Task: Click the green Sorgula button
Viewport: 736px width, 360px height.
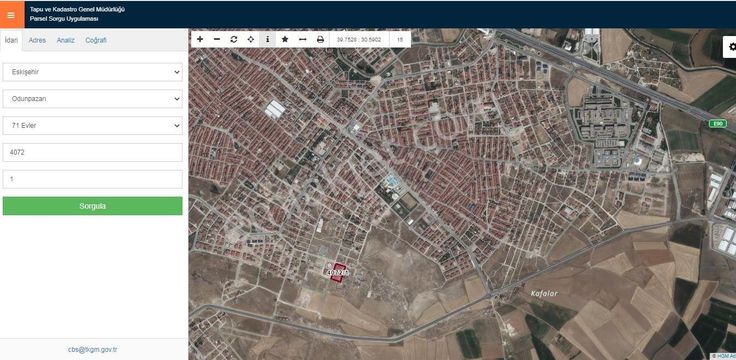Action: pos(92,206)
